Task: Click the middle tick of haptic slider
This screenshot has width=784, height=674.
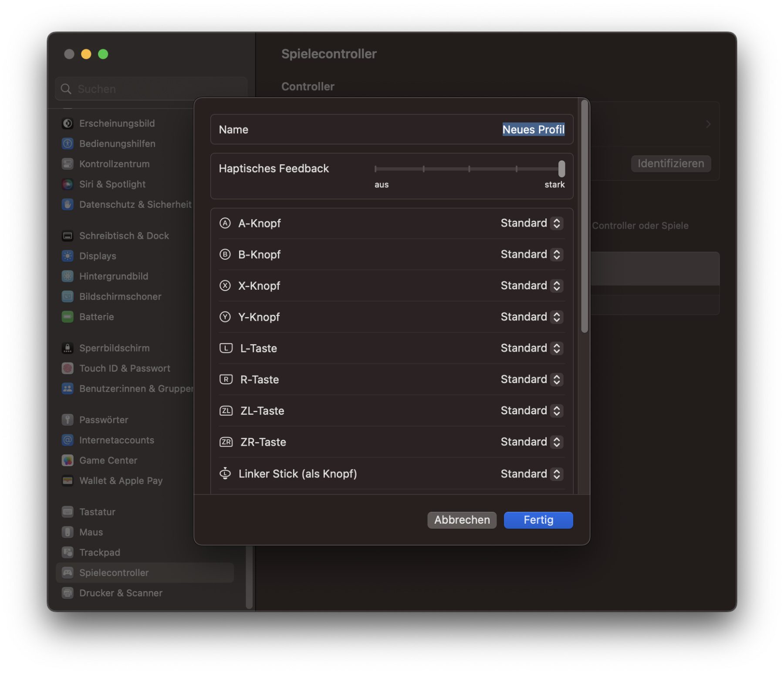Action: (469, 169)
